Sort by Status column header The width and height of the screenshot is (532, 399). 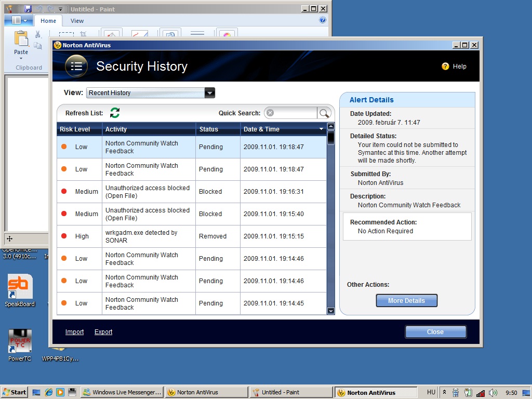pos(218,129)
